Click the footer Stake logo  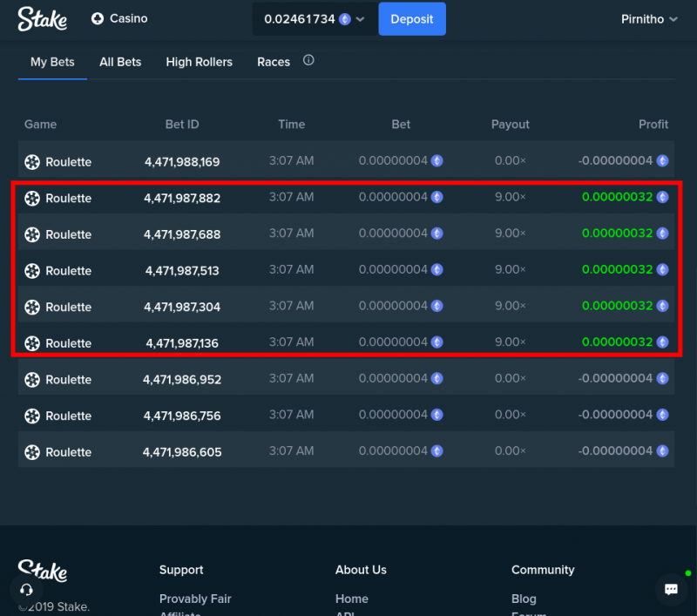tap(43, 571)
